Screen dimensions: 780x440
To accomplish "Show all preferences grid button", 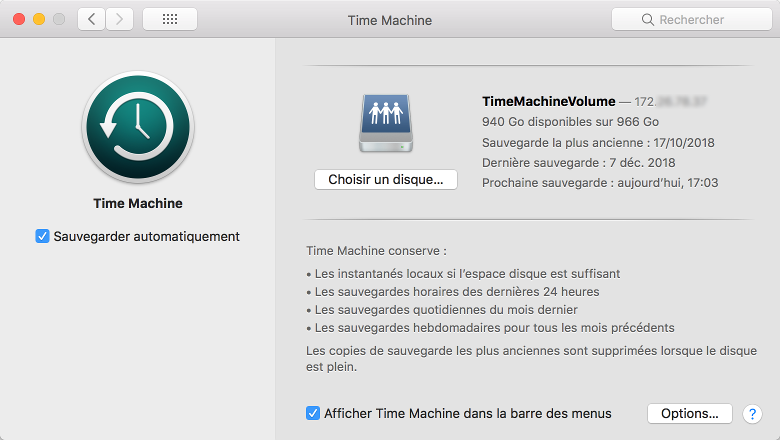I will [x=170, y=19].
